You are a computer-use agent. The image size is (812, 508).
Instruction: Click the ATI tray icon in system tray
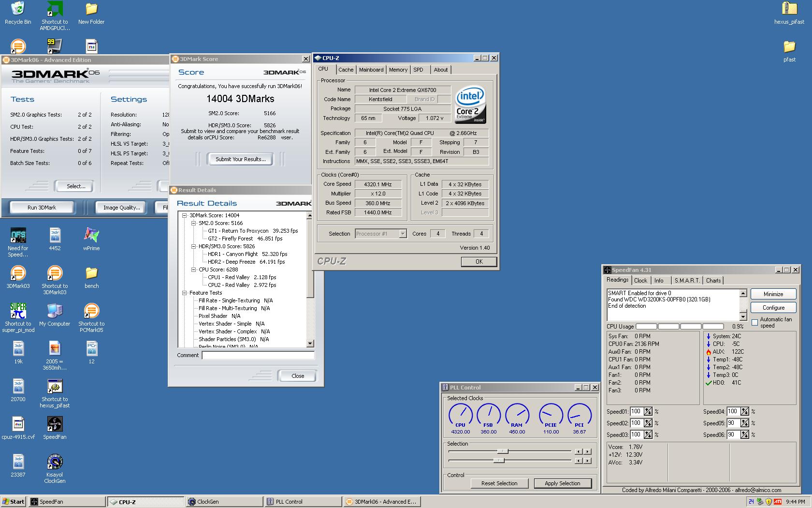[778, 502]
